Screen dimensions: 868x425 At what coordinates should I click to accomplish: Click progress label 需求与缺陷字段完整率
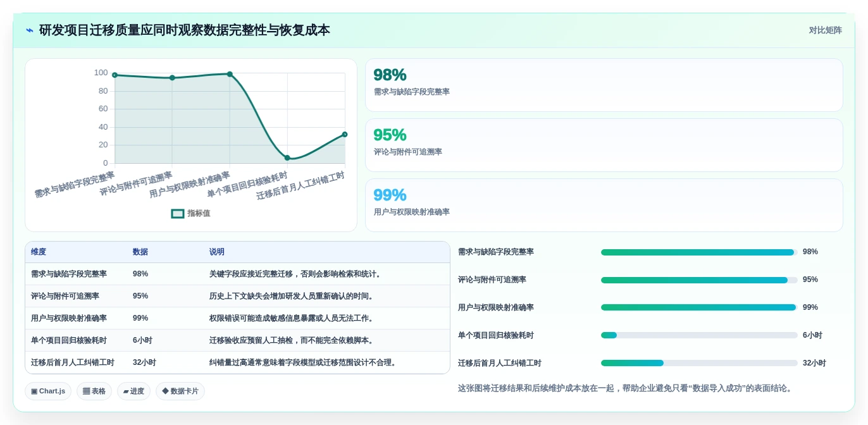(496, 252)
